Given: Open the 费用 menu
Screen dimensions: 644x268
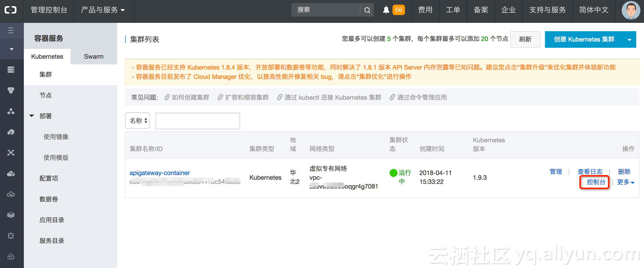Looking at the screenshot, I should click(425, 10).
